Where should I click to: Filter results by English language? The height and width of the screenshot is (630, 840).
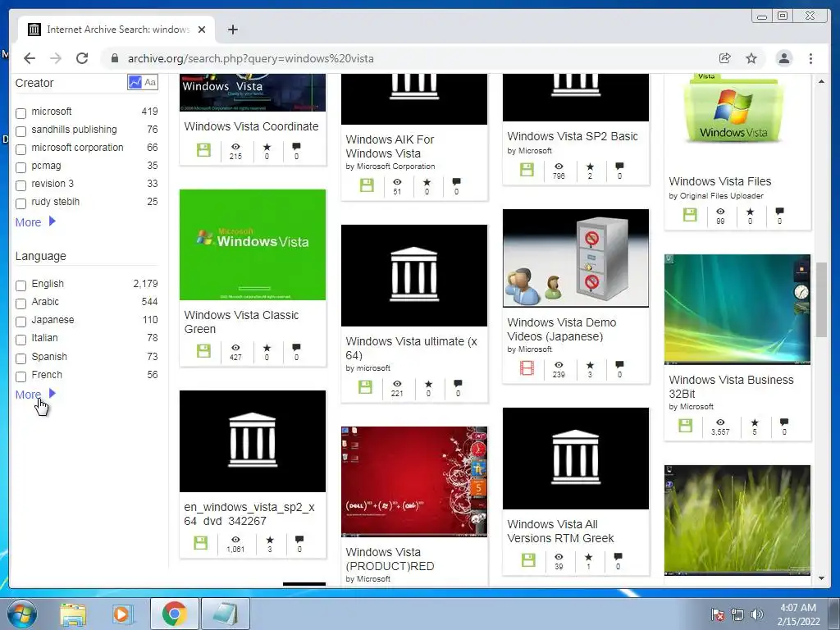click(x=21, y=285)
